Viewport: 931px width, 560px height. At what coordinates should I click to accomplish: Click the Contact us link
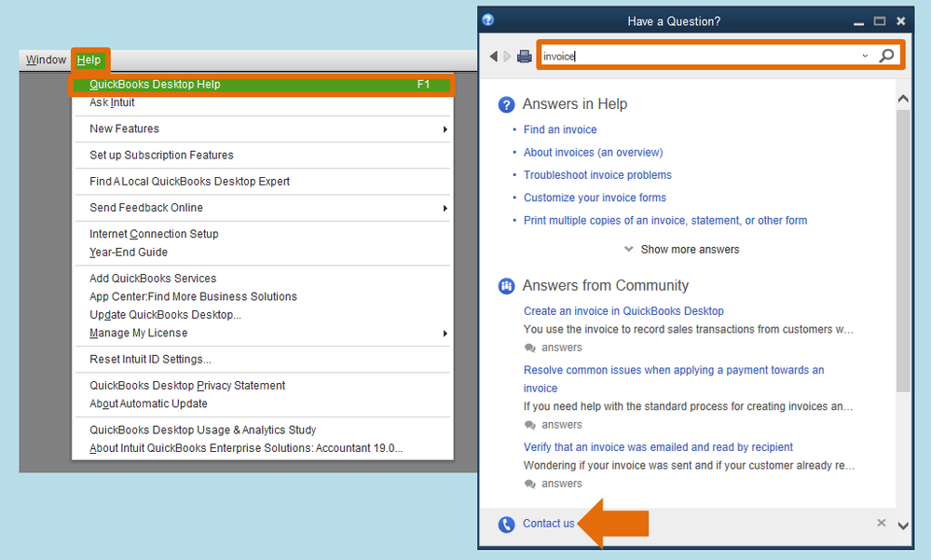(x=548, y=523)
